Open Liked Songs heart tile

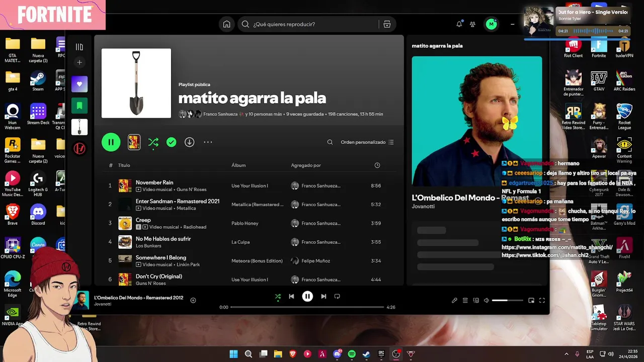tap(79, 84)
